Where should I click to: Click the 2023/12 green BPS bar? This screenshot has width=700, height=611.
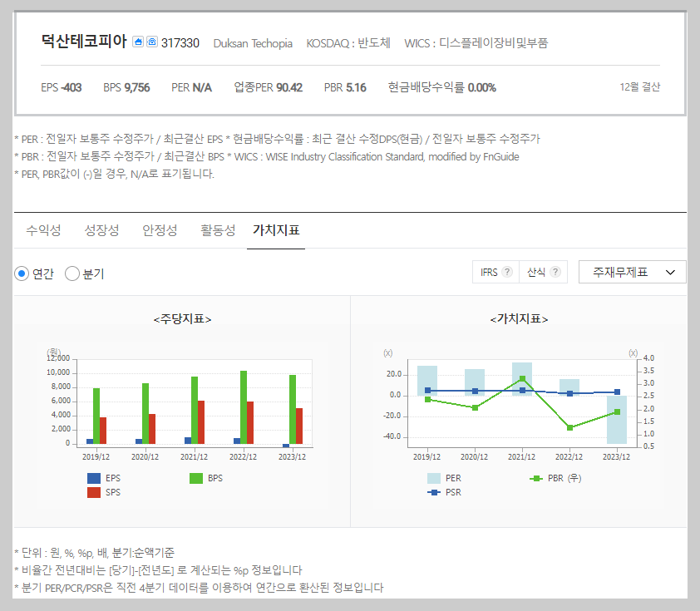tap(293, 409)
